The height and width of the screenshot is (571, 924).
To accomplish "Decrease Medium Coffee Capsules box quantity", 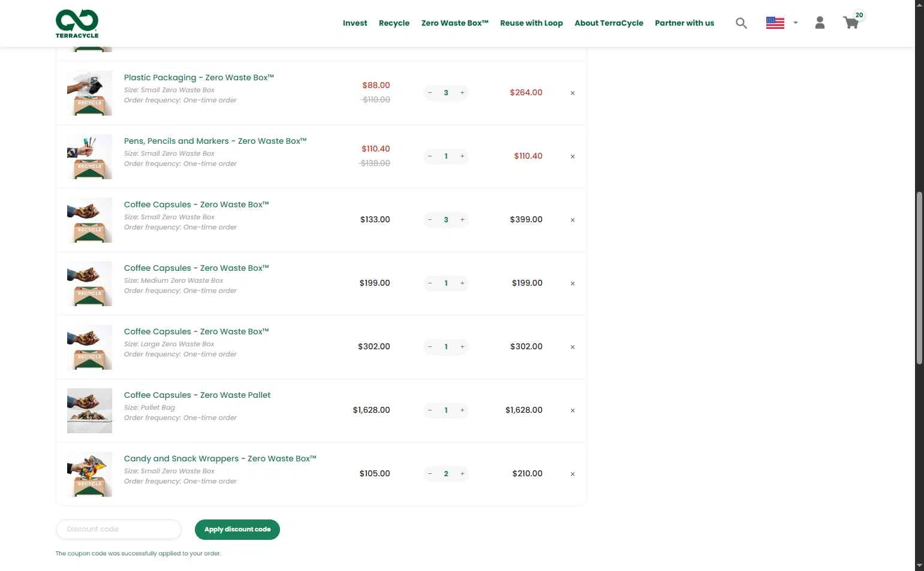I will pos(430,283).
